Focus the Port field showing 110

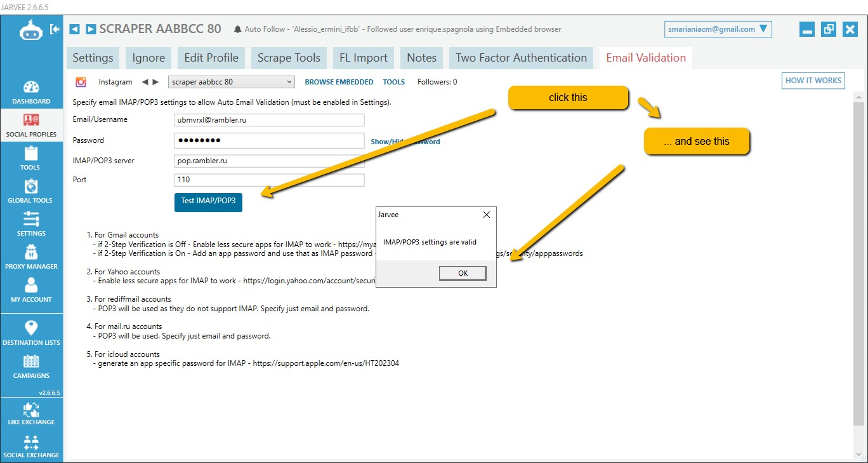[x=269, y=180]
